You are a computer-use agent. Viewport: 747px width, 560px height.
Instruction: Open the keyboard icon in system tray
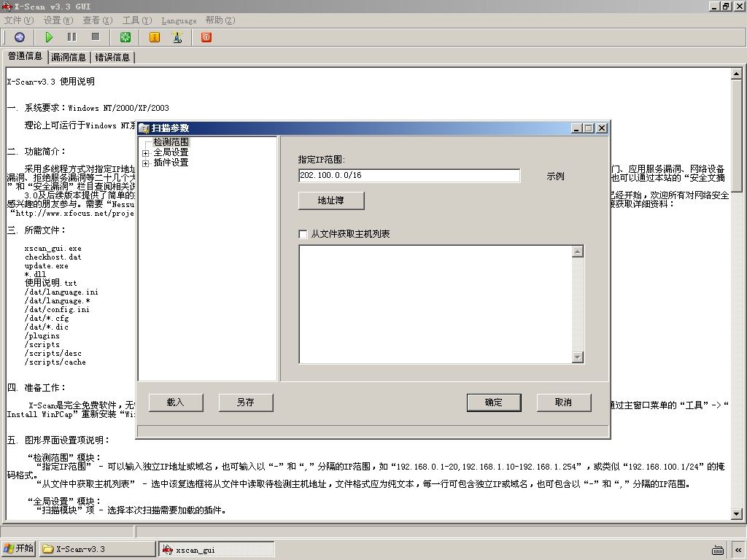[718, 550]
